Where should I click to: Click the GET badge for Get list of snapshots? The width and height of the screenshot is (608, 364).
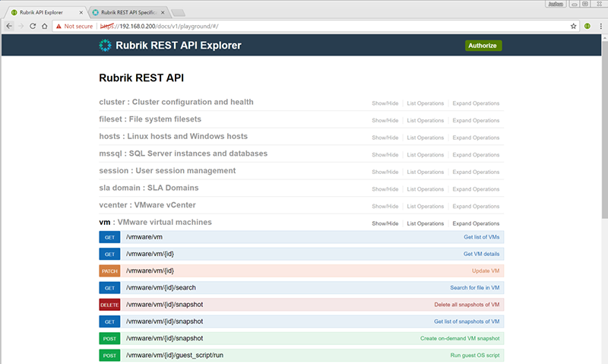pos(109,321)
